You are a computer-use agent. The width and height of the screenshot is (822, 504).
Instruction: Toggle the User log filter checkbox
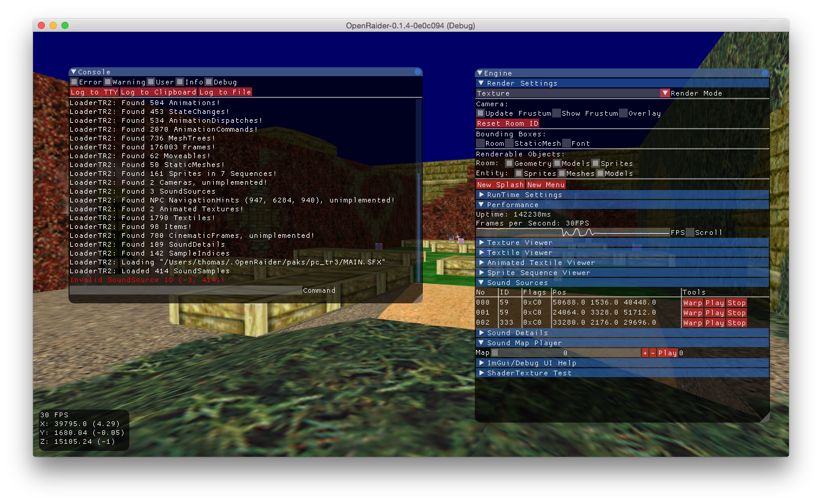click(151, 82)
